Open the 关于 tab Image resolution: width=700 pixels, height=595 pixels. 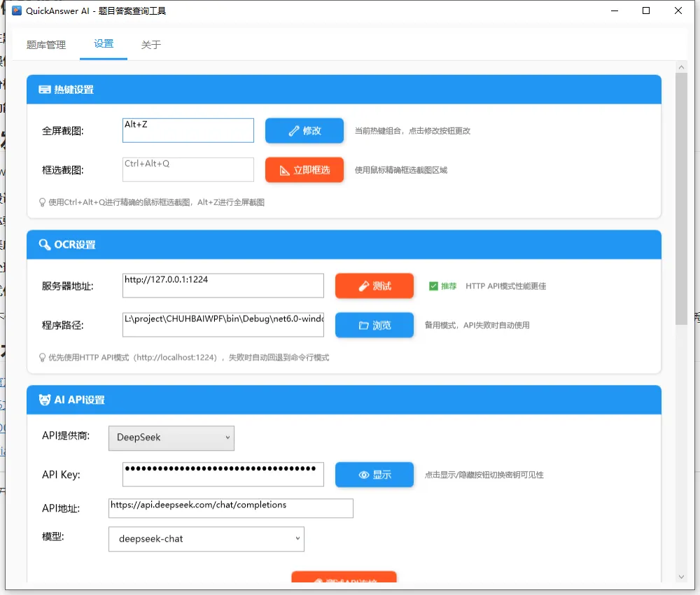[151, 45]
